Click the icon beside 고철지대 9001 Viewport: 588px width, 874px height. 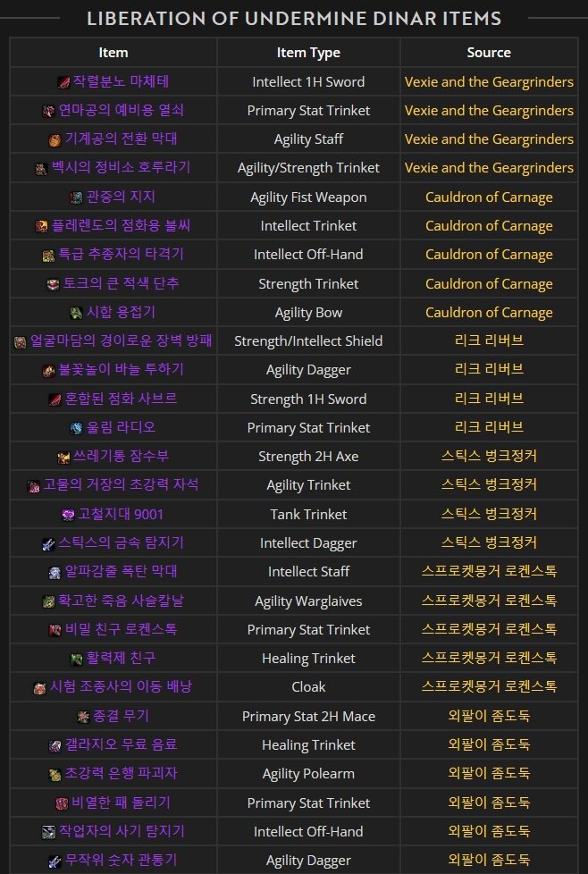(68, 515)
